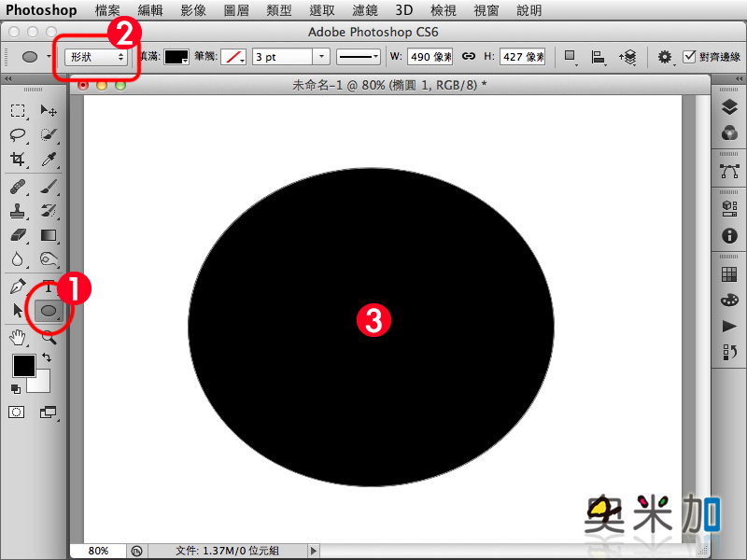The image size is (747, 560).
Task: Open the 圖層 menu
Action: (x=236, y=10)
